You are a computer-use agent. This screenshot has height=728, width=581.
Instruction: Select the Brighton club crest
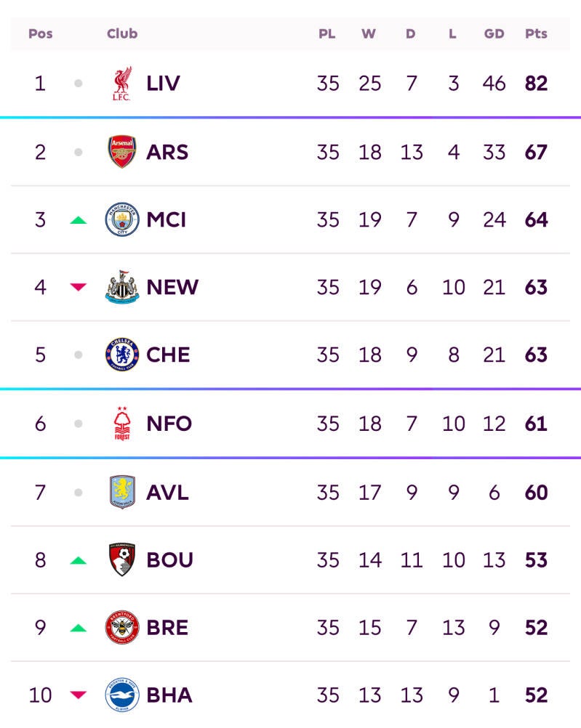(x=122, y=695)
